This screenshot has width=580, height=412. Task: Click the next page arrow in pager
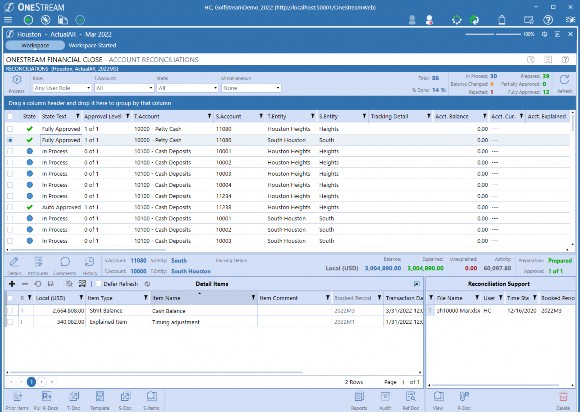pyautogui.click(x=42, y=382)
